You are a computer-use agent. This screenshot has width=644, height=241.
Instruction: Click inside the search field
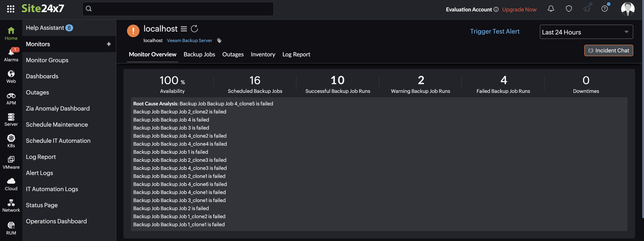[x=178, y=9]
